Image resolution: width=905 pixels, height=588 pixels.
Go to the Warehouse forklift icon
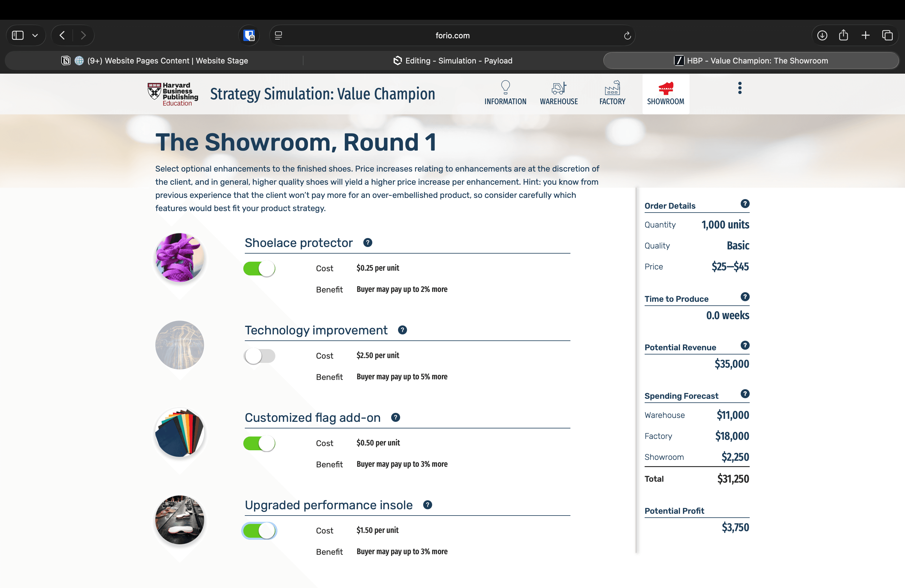558,88
